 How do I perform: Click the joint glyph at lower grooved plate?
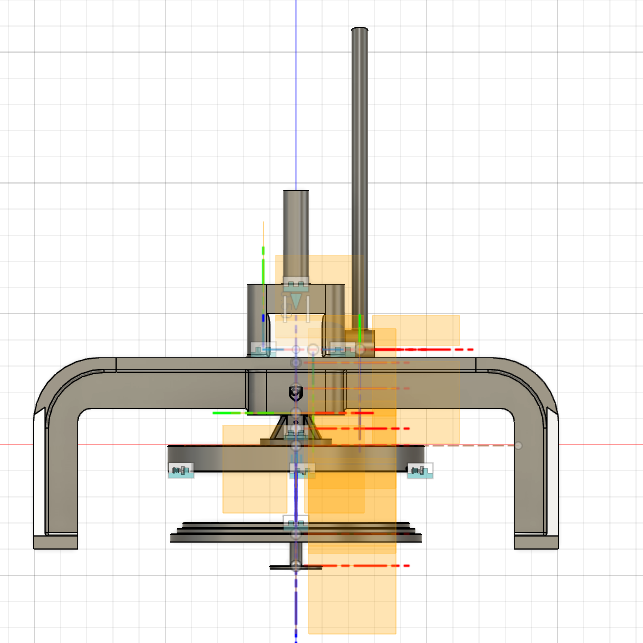click(x=296, y=523)
